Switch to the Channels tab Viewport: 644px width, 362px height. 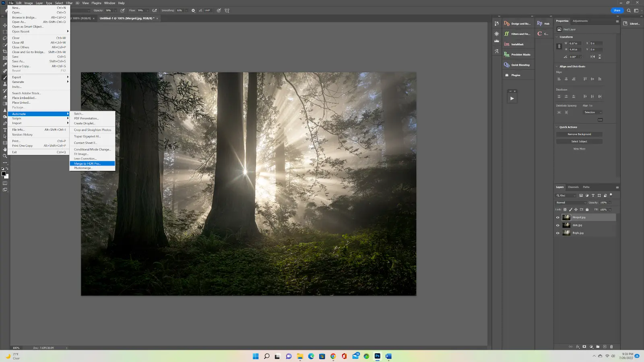click(573, 187)
